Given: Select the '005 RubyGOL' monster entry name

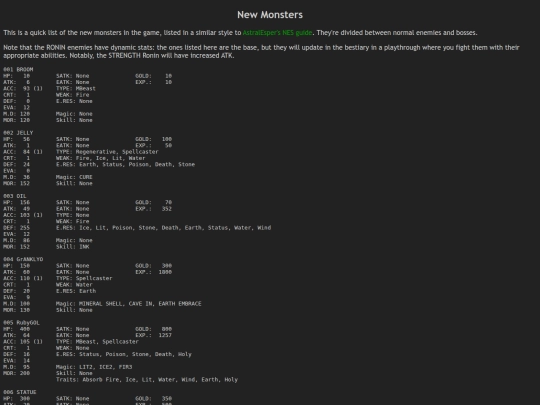Looking at the screenshot, I should click(x=21, y=323).
